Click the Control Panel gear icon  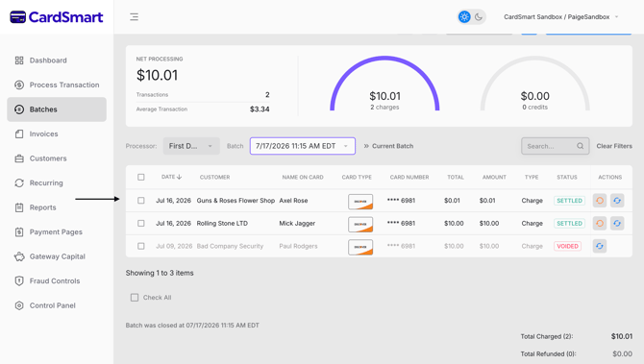pyautogui.click(x=19, y=305)
